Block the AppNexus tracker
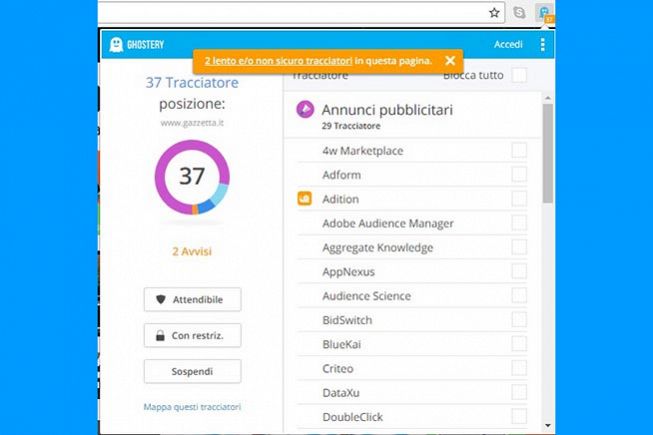653x435 pixels. 519,271
